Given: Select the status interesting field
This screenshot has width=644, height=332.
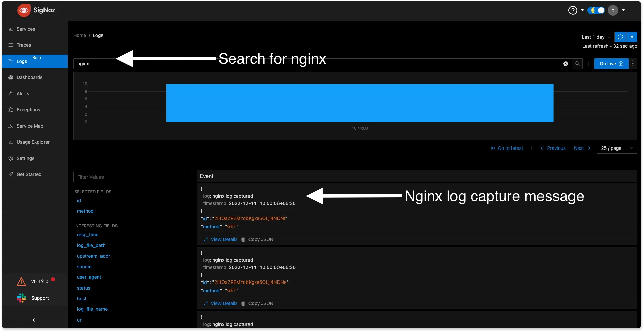Looking at the screenshot, I should click(x=84, y=288).
